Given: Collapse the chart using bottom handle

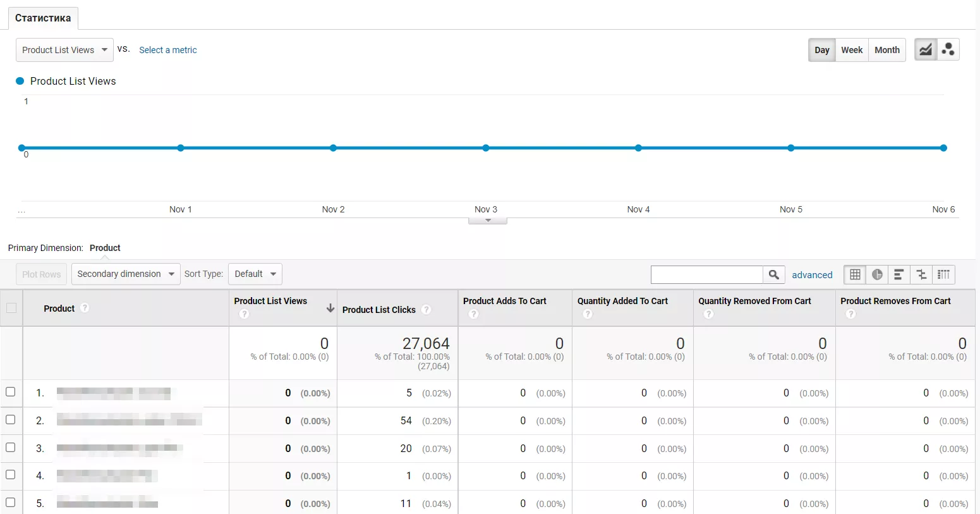Looking at the screenshot, I should (488, 221).
